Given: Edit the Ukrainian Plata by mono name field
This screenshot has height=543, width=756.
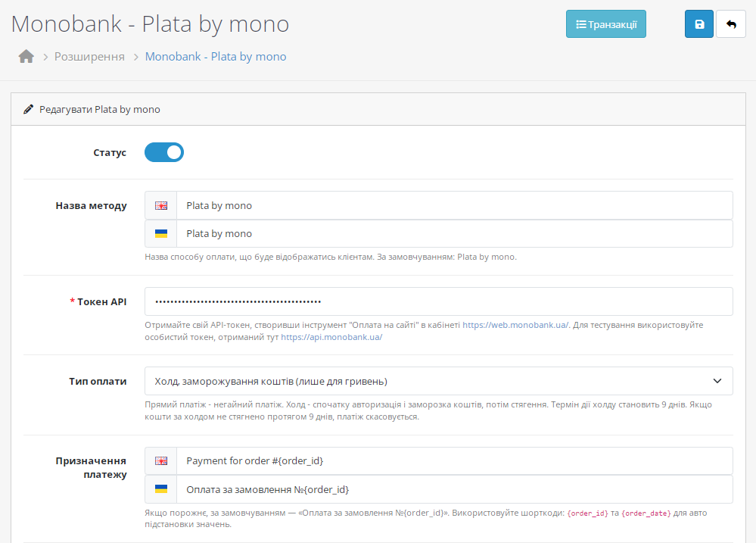Looking at the screenshot, I should coord(455,233).
